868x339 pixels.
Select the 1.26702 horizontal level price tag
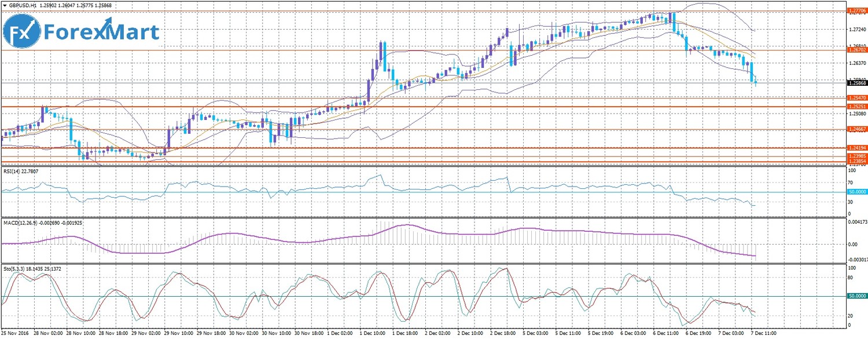pos(856,50)
